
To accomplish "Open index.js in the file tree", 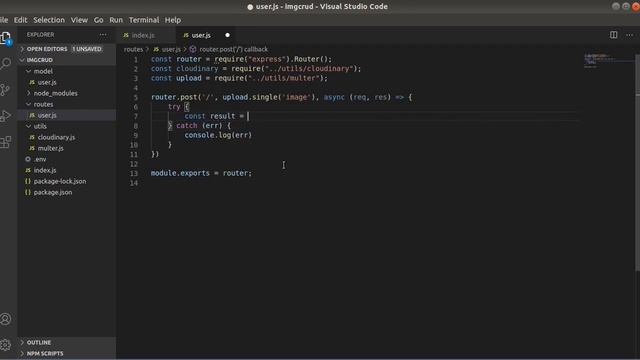I will pyautogui.click(x=45, y=170).
